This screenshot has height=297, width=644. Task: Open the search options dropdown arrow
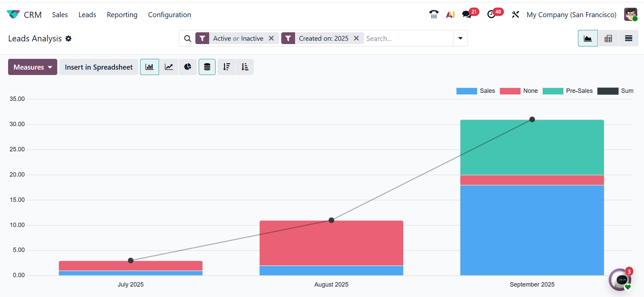tap(460, 38)
